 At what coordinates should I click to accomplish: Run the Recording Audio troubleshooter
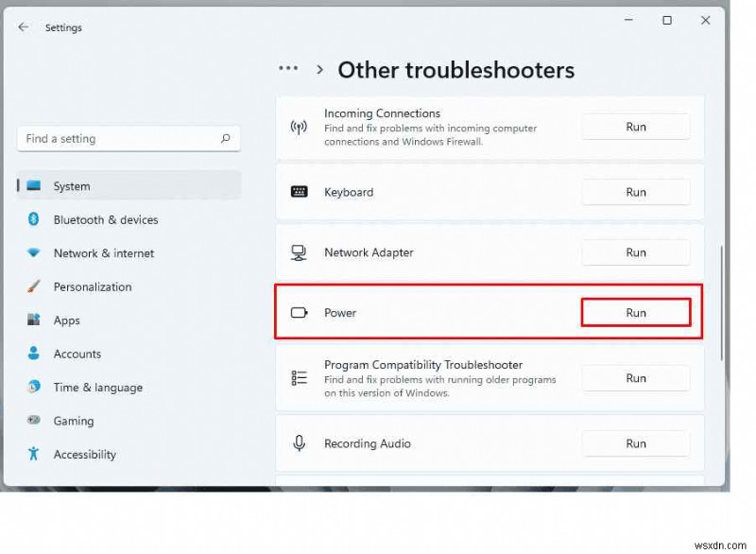coord(635,443)
